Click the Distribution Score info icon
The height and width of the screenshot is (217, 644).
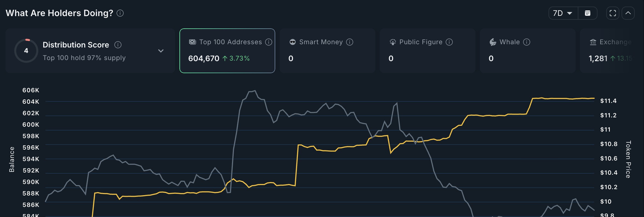(118, 45)
